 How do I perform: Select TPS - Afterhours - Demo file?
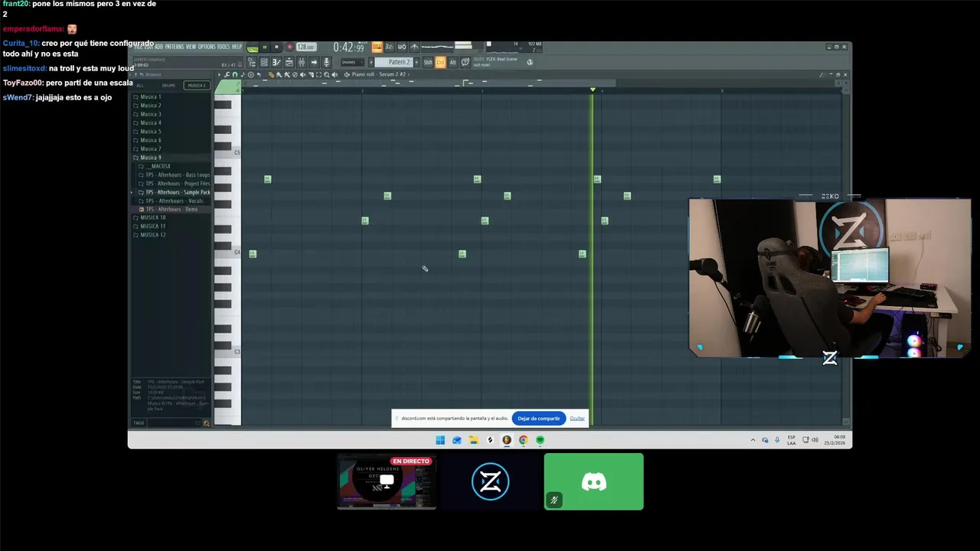(171, 210)
